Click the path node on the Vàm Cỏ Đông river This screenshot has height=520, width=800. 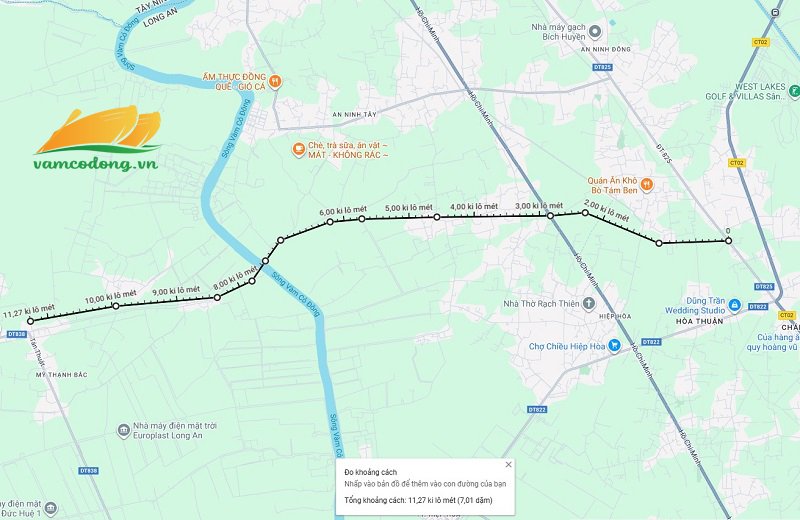click(x=265, y=261)
